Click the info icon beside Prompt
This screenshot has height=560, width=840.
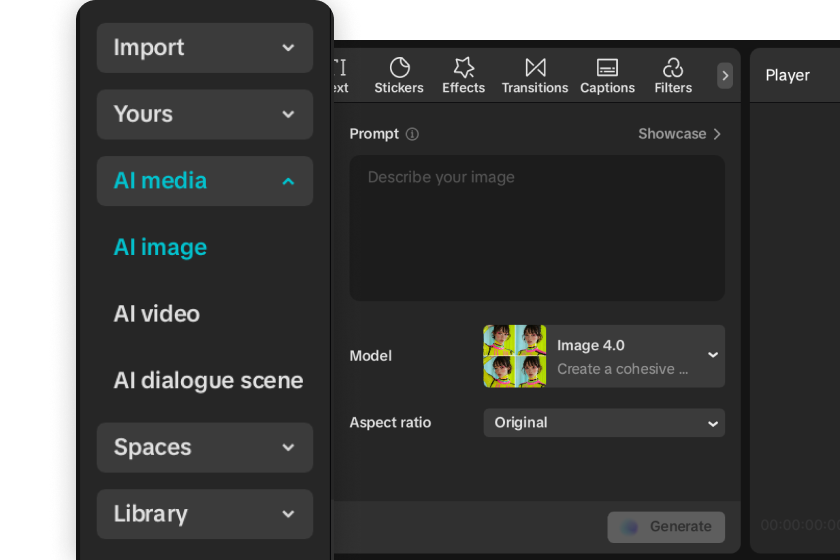point(412,134)
